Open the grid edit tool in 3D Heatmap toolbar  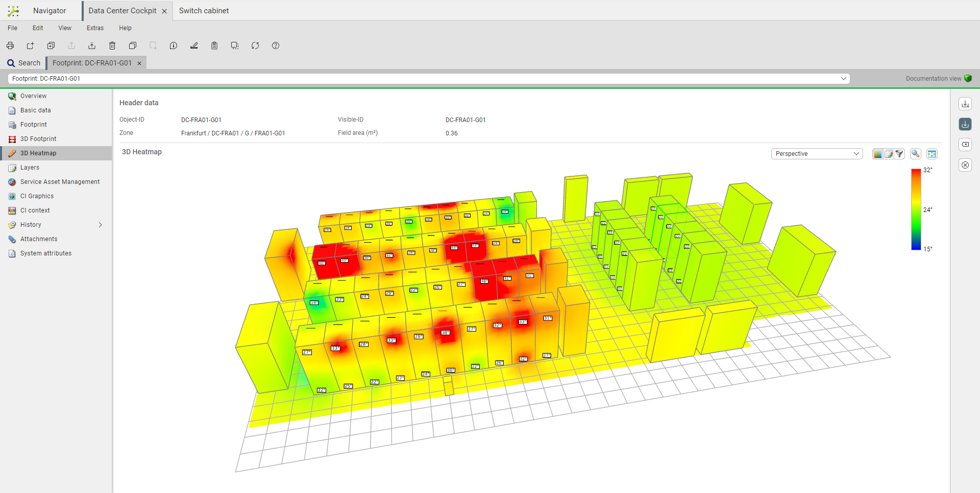click(x=888, y=153)
